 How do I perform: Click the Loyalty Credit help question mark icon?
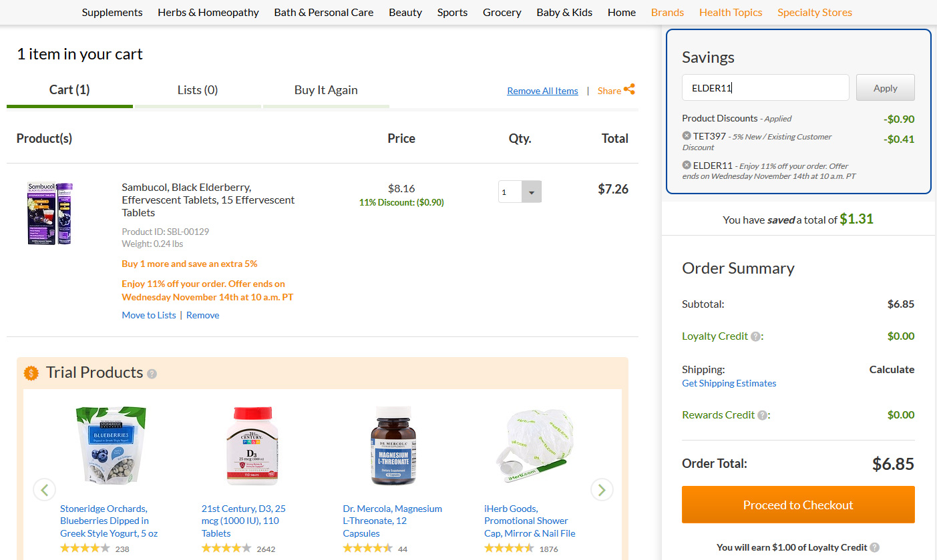click(x=755, y=336)
